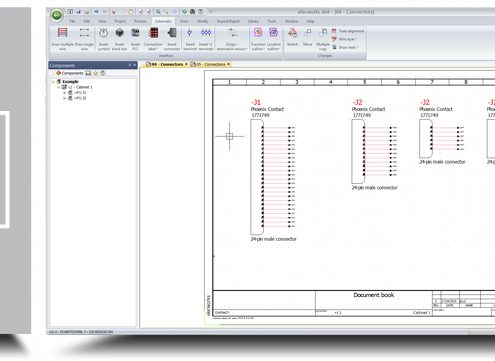The height and width of the screenshot is (361, 495).
Task: Switch to the 05 - Connections document tab
Action: pyautogui.click(x=208, y=64)
